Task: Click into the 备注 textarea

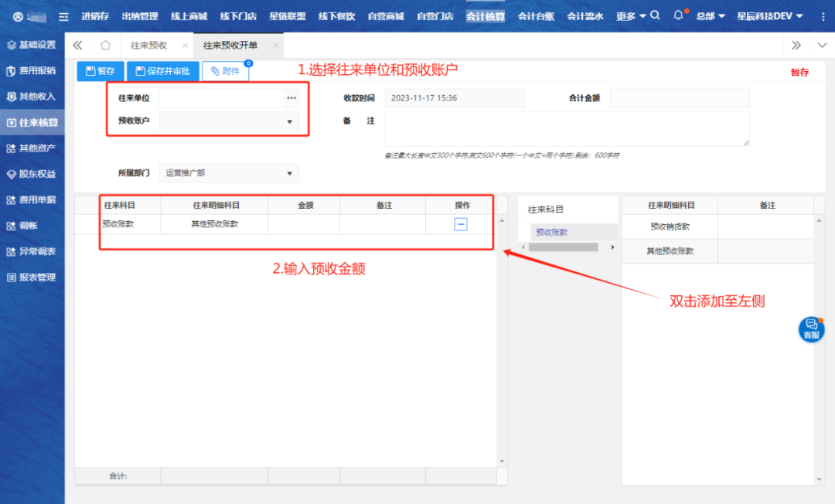Action: [567, 128]
